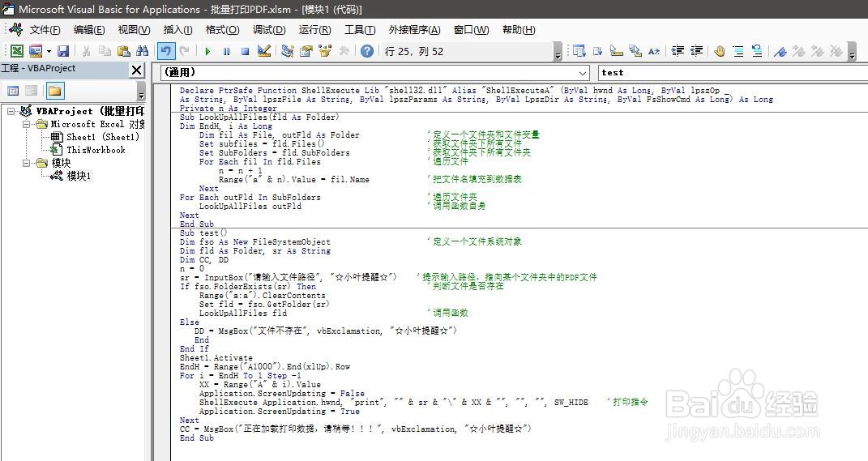Open the 外接程序(A) menu
This screenshot has width=868, height=461.
[415, 30]
